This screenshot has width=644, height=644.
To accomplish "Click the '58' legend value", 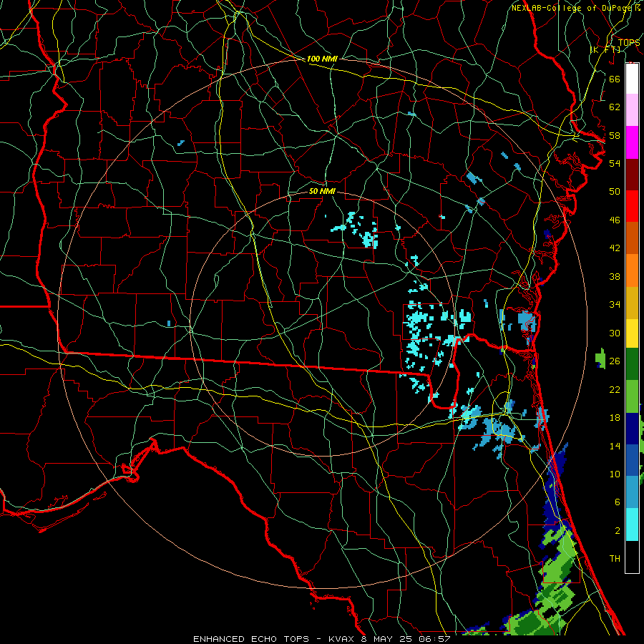I will tap(615, 135).
